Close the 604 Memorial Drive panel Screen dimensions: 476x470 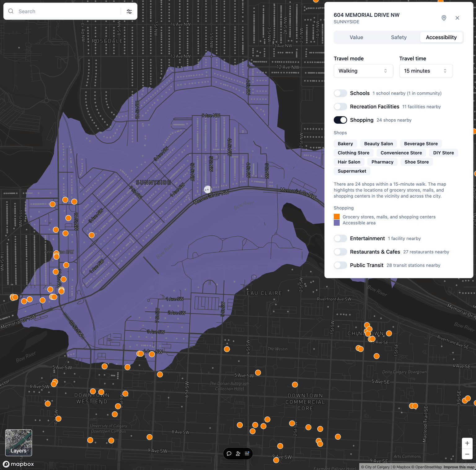tap(457, 18)
